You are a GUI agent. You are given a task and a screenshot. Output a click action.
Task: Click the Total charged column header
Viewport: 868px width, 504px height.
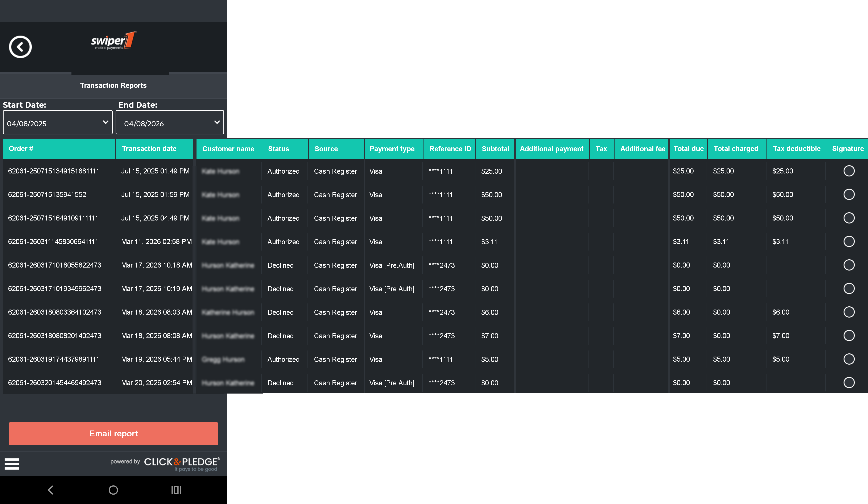[x=737, y=149]
